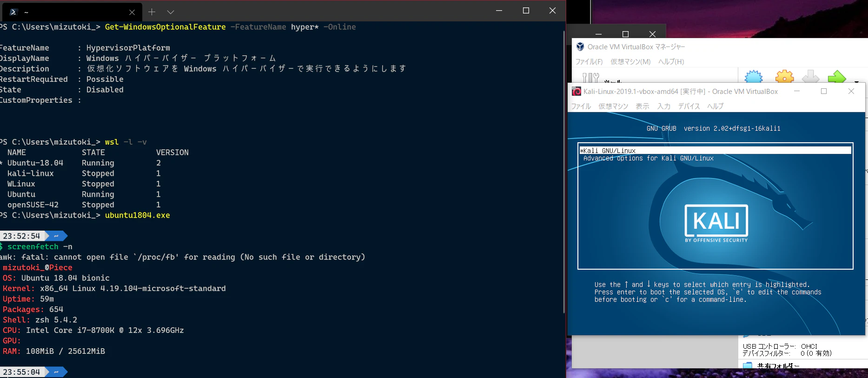The height and width of the screenshot is (378, 868).
Task: Open the デバイス menu of the Kali VM window
Action: (x=689, y=106)
